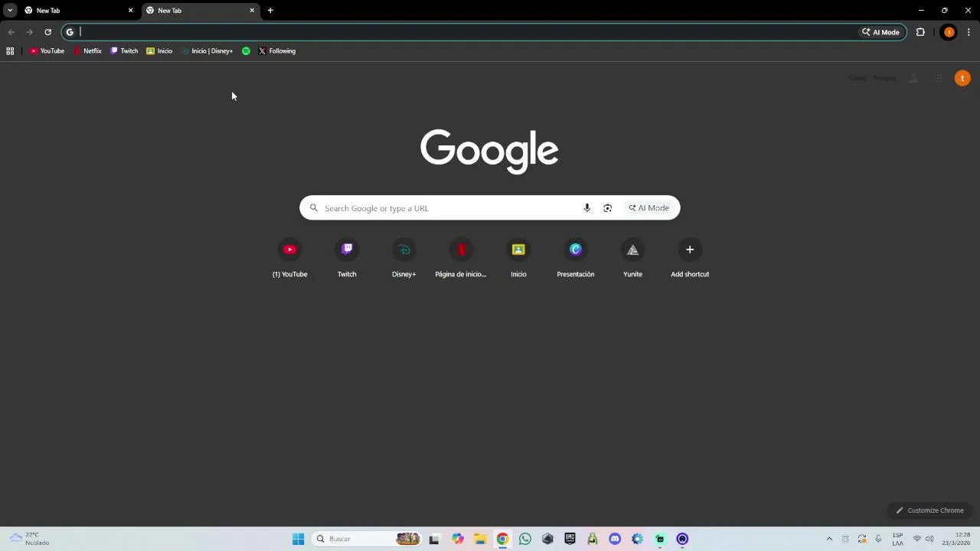Screen dimensions: 980x551
Task: Open the Inicio | Disney+ bookmark
Action: coord(207,51)
